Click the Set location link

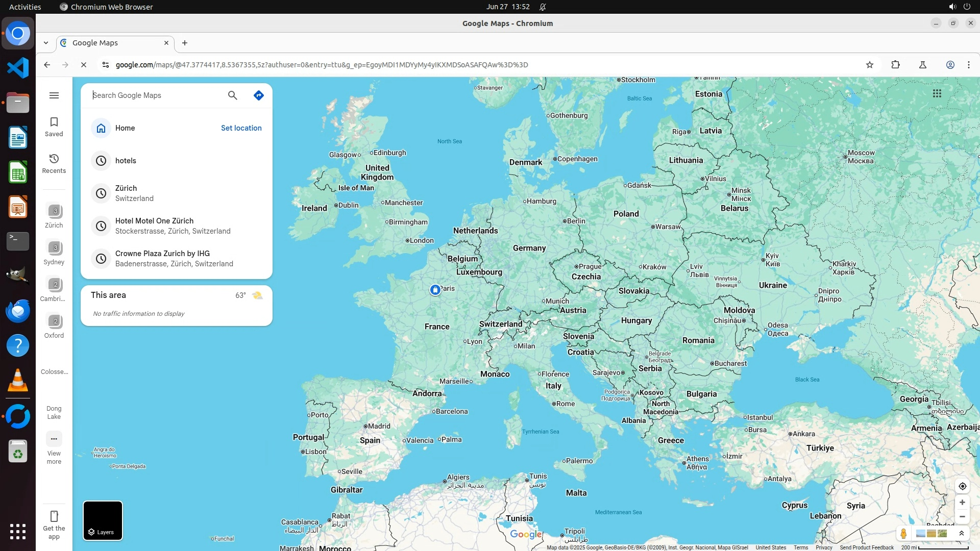pos(241,128)
